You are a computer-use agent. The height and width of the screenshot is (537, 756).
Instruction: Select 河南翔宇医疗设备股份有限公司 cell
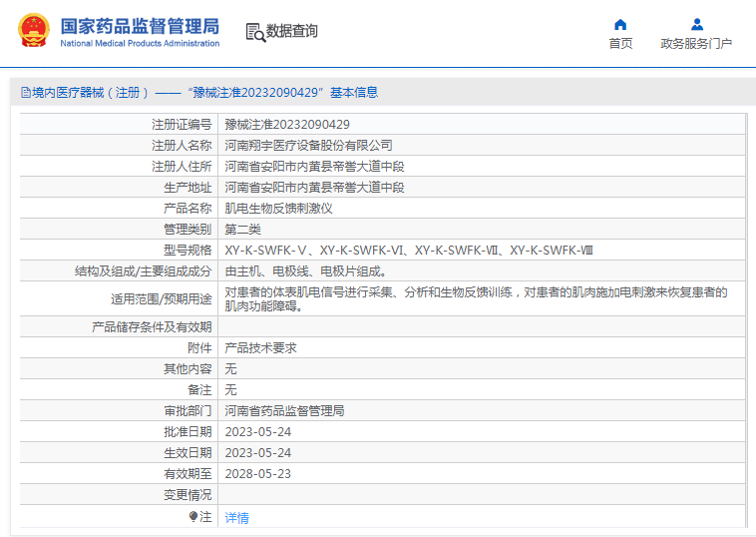coord(308,145)
